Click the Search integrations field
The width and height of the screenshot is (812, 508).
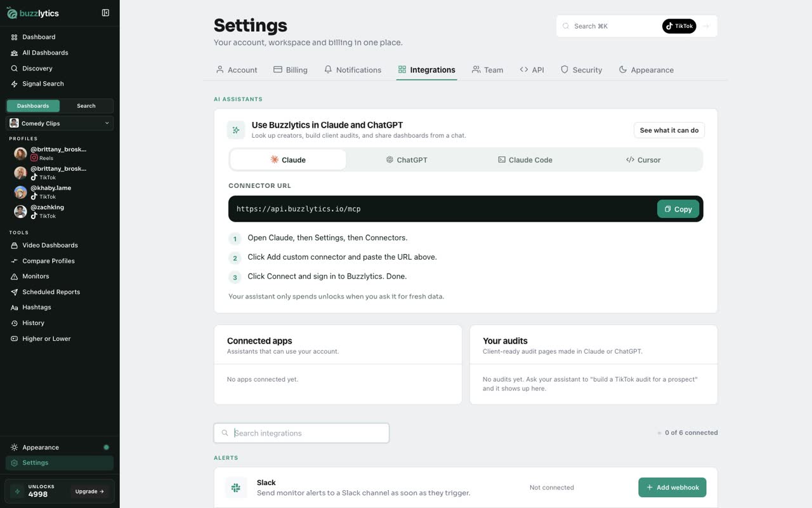click(x=301, y=433)
